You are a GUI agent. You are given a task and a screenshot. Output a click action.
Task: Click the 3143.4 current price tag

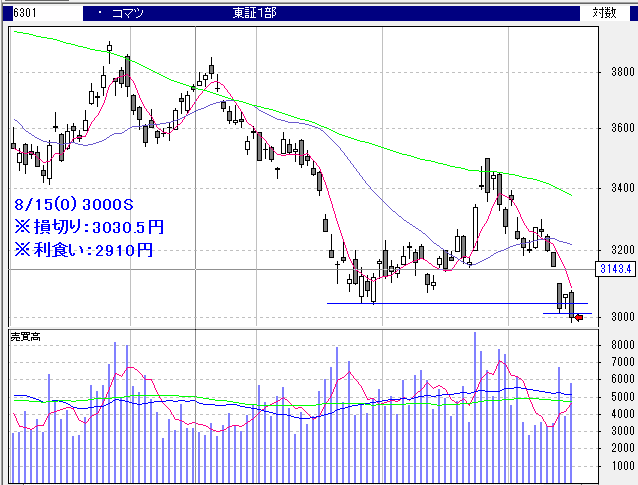(615, 269)
